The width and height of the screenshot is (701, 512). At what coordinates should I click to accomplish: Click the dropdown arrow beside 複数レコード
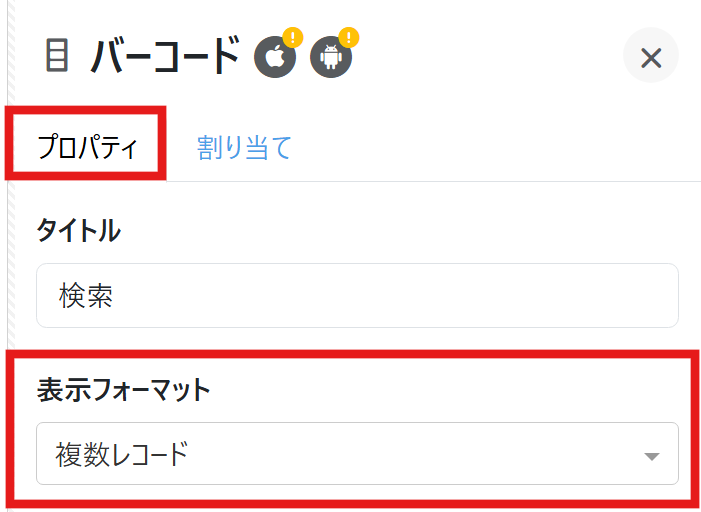[x=651, y=456]
